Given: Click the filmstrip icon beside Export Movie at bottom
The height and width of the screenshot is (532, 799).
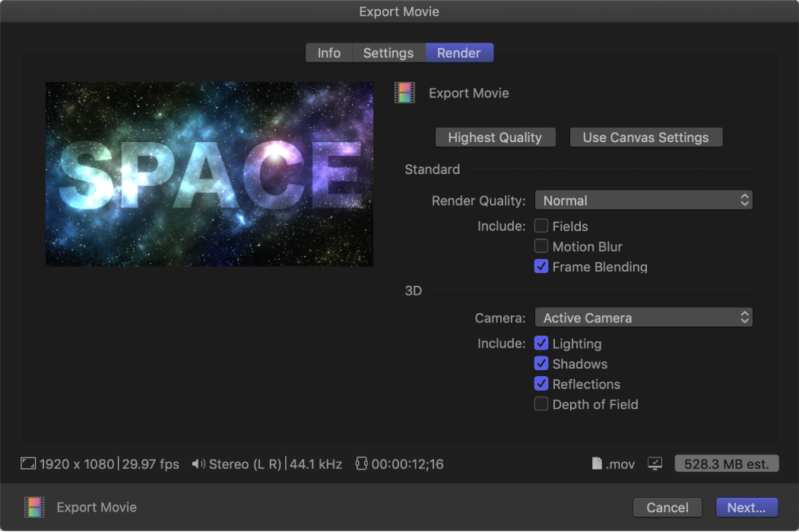Looking at the screenshot, I should click(33, 507).
